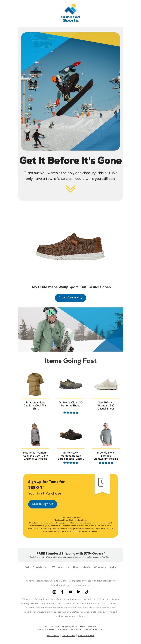Click the Check Availability button
The height and width of the screenshot is (644, 141).
70,298
